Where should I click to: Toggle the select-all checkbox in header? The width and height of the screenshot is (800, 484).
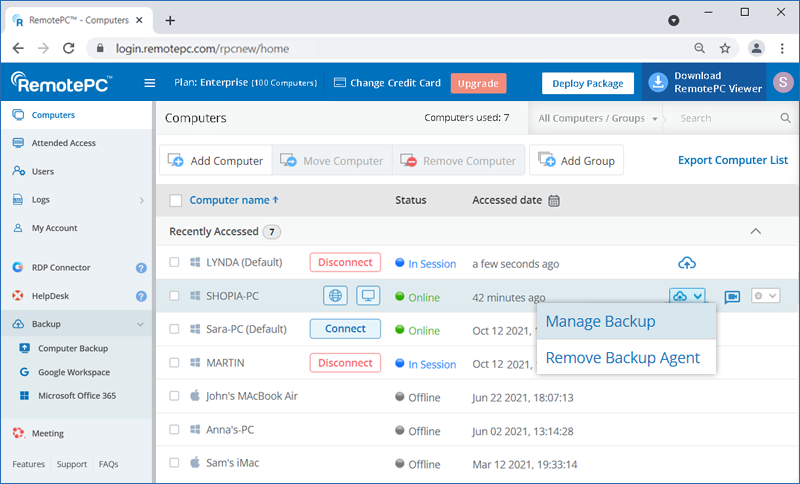176,200
